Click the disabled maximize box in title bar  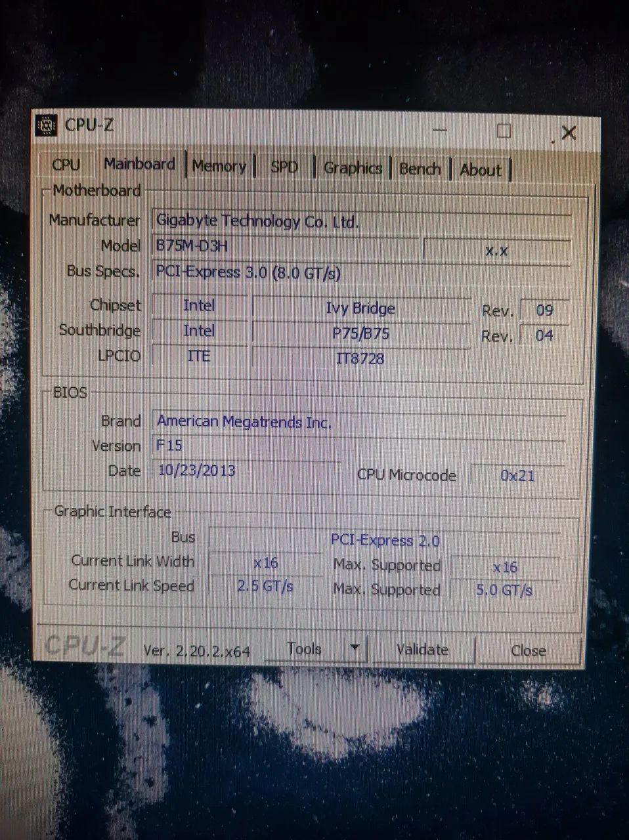tap(504, 131)
